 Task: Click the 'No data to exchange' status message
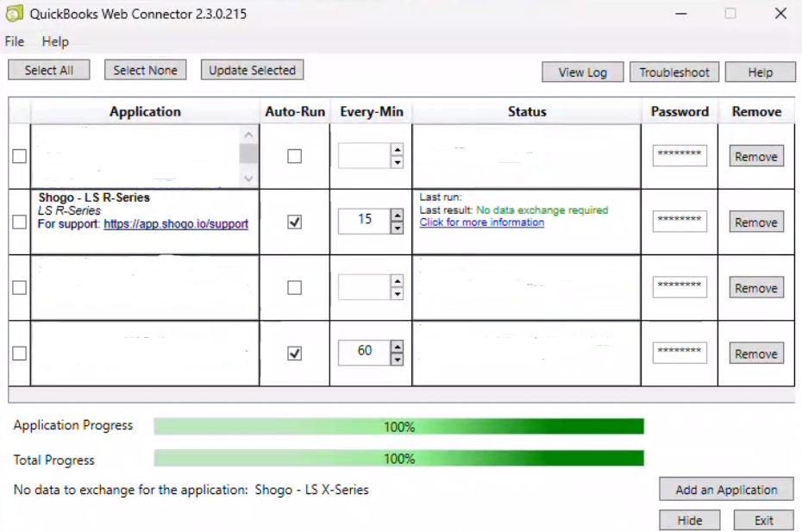tap(191, 490)
